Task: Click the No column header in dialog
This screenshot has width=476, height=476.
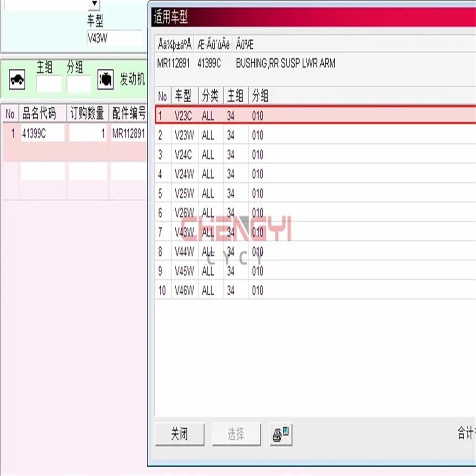Action: tap(163, 96)
